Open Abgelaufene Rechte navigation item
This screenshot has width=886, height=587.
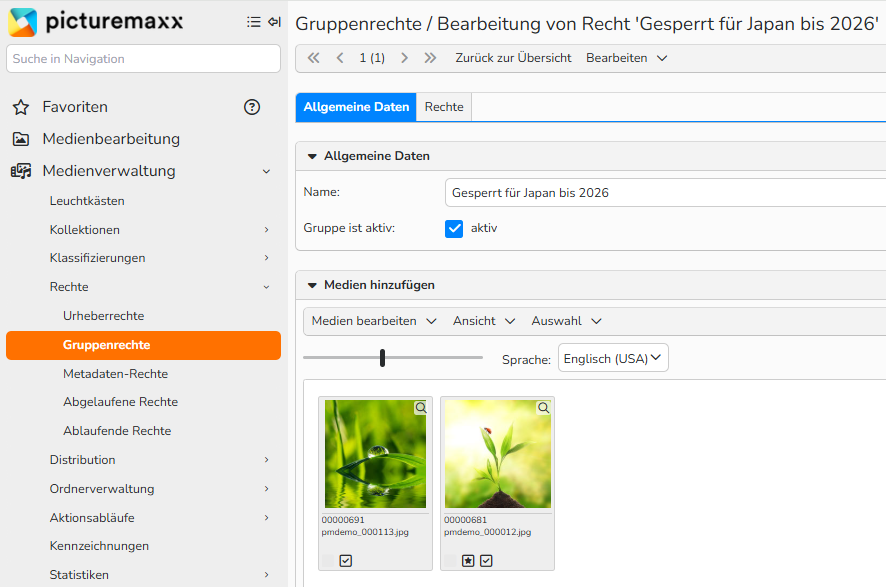[120, 402]
